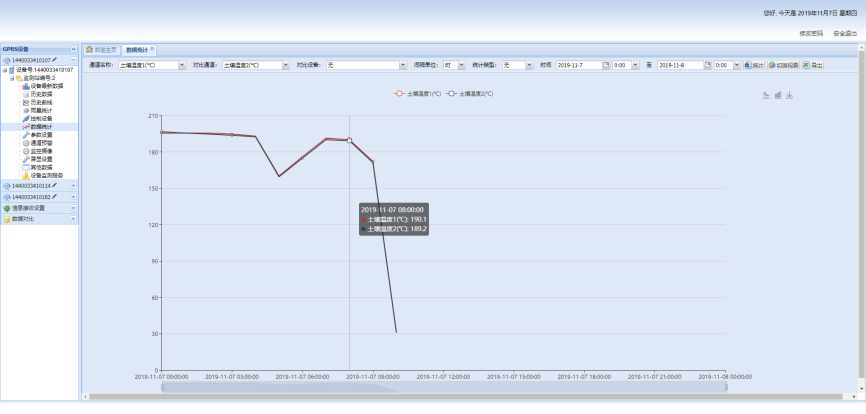Open the start date calendar picker icon
This screenshot has height=414, width=866.
point(607,65)
